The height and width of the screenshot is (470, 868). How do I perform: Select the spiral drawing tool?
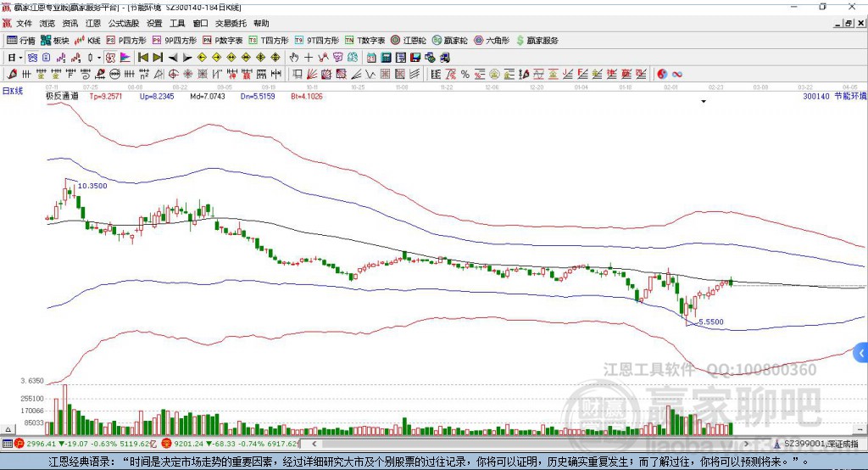coord(86,75)
